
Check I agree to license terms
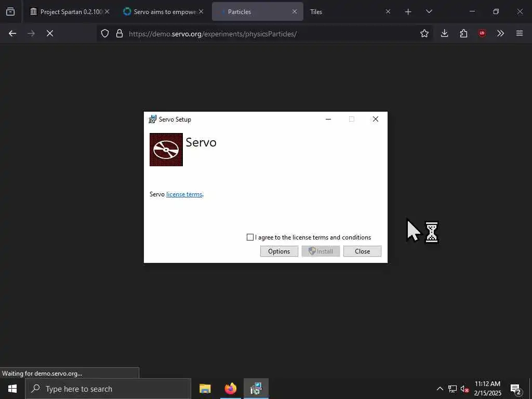(x=250, y=237)
